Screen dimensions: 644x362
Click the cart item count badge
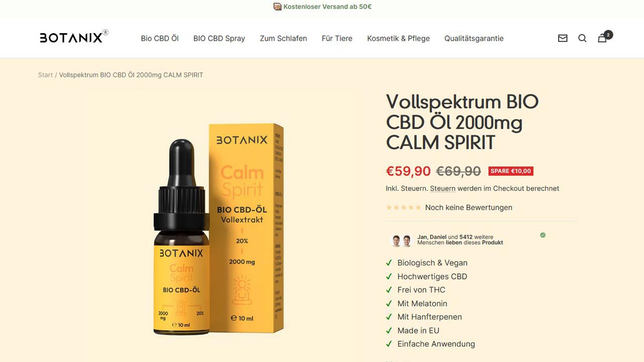click(608, 35)
